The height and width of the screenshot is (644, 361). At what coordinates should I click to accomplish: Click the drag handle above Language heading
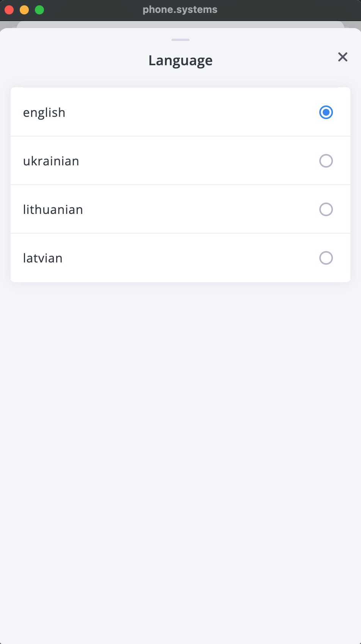coord(180,39)
